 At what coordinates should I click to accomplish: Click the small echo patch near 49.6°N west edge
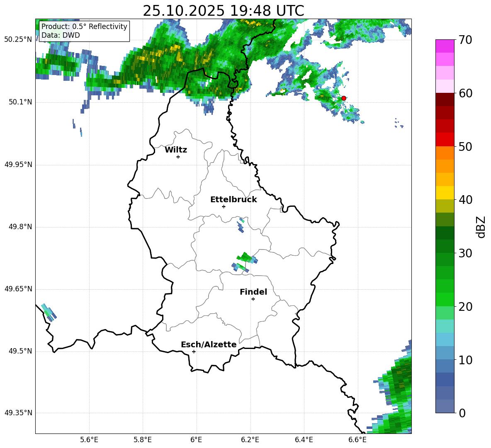(49, 312)
